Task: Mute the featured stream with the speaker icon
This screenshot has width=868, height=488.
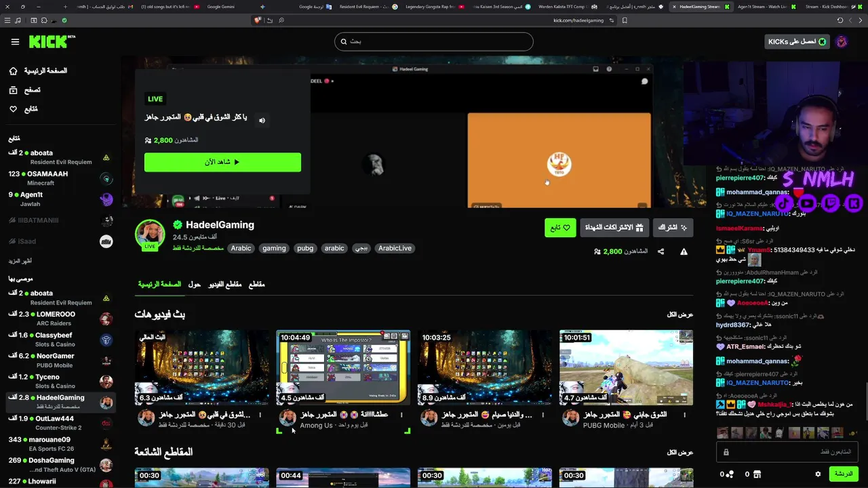Action: [262, 120]
